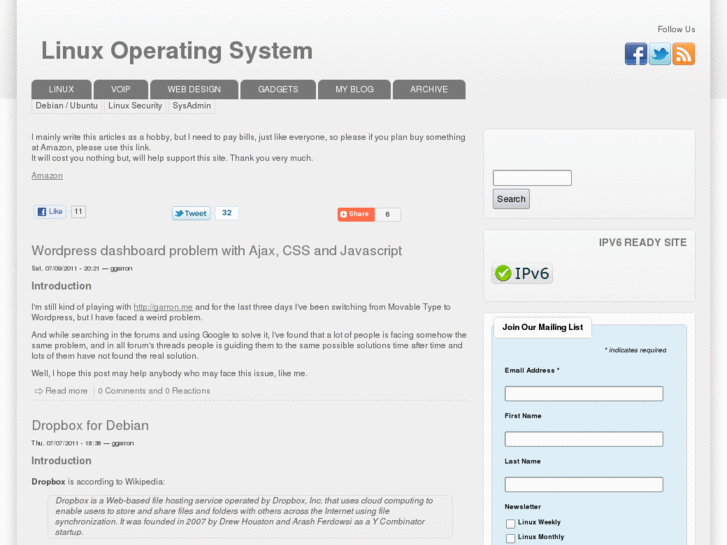Click the Tweet button
The height and width of the screenshot is (545, 727).
191,213
